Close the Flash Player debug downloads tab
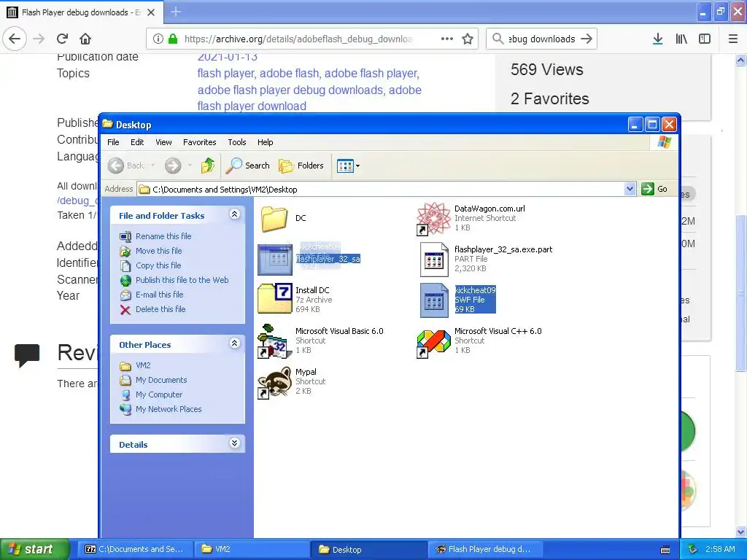This screenshot has height=560, width=747. pyautogui.click(x=151, y=12)
